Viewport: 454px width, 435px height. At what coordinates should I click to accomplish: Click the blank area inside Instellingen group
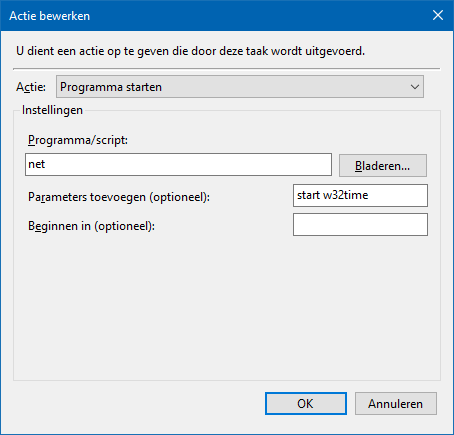pyautogui.click(x=227, y=307)
